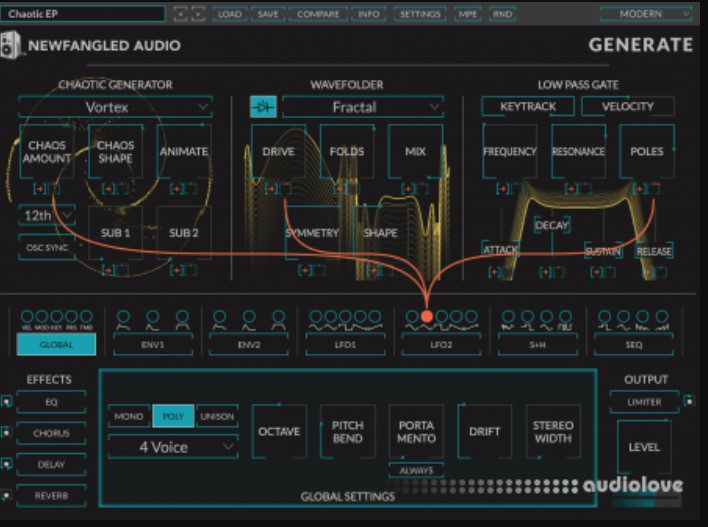
Task: Click the add-modulation icon under Decay
Action: [x=545, y=272]
